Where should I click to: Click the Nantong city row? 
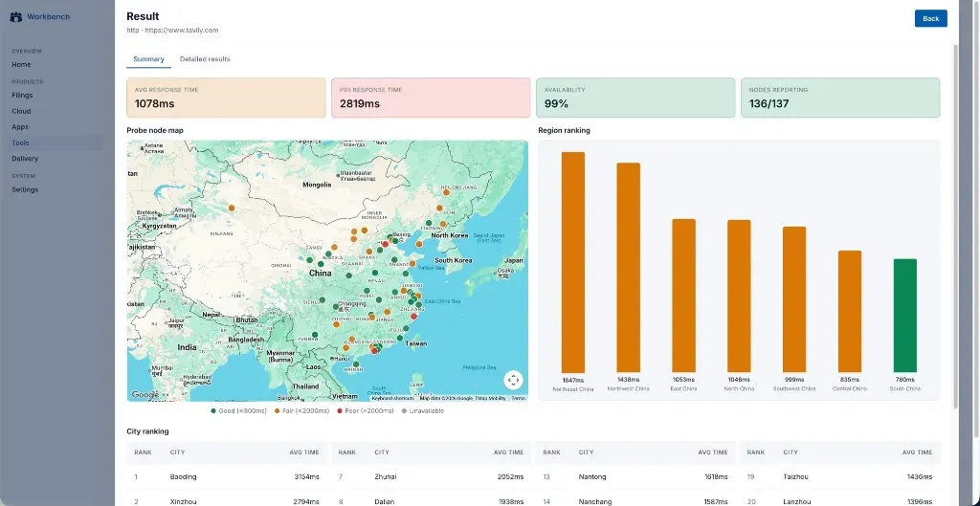[x=635, y=476]
